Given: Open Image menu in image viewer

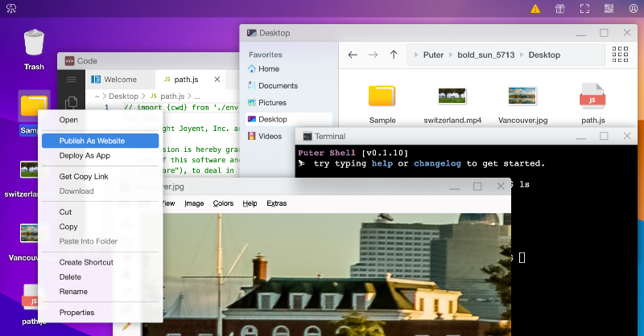Looking at the screenshot, I should pos(194,203).
